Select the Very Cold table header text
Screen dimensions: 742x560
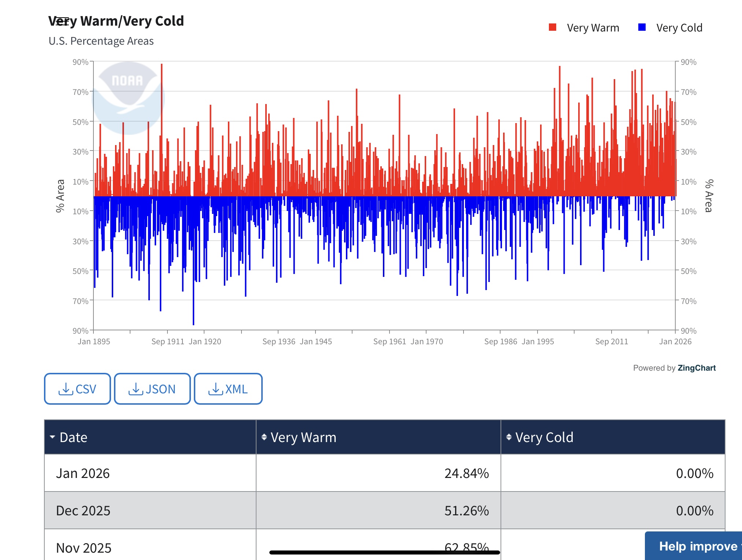[x=544, y=437]
